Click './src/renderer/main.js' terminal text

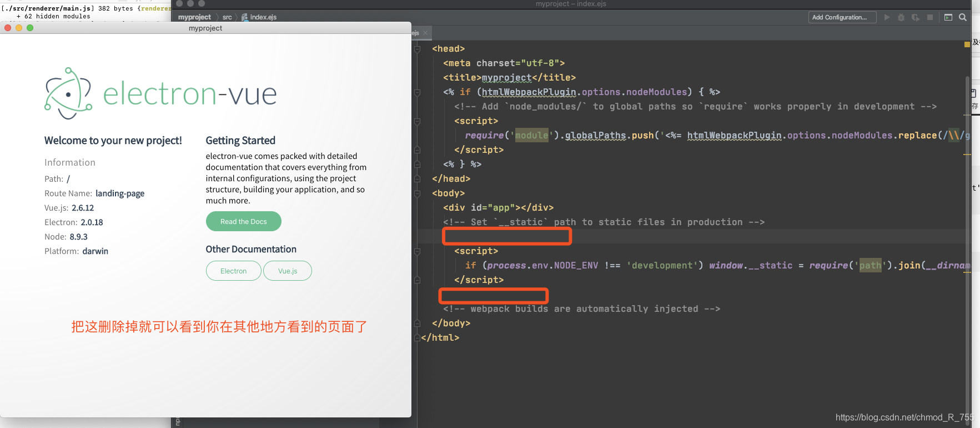[x=48, y=8]
